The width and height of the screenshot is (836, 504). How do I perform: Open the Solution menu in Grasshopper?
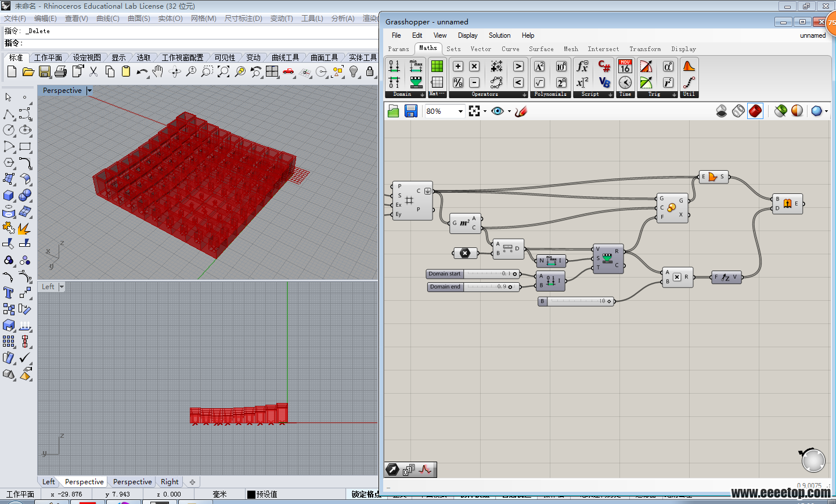499,35
